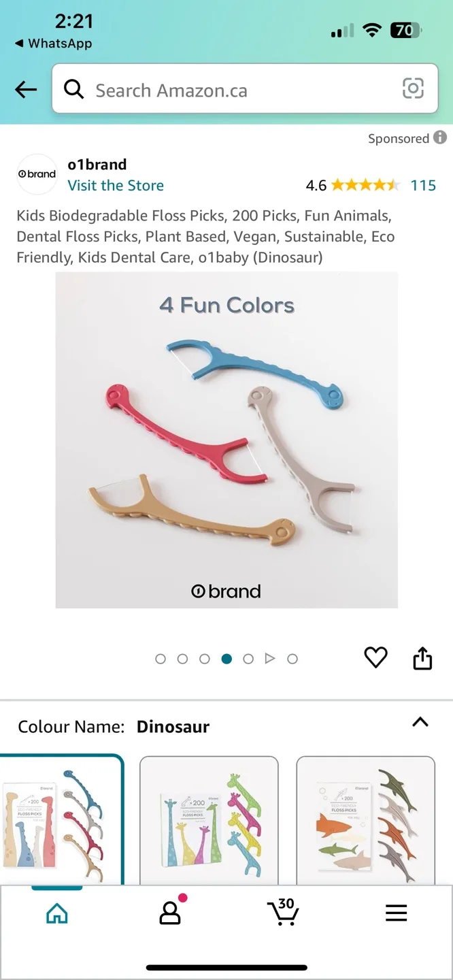
Task: Open the Amazon camera visual search
Action: click(x=414, y=89)
